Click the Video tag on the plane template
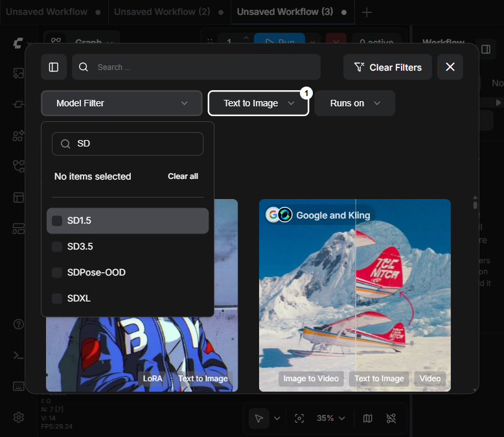 pyautogui.click(x=430, y=379)
